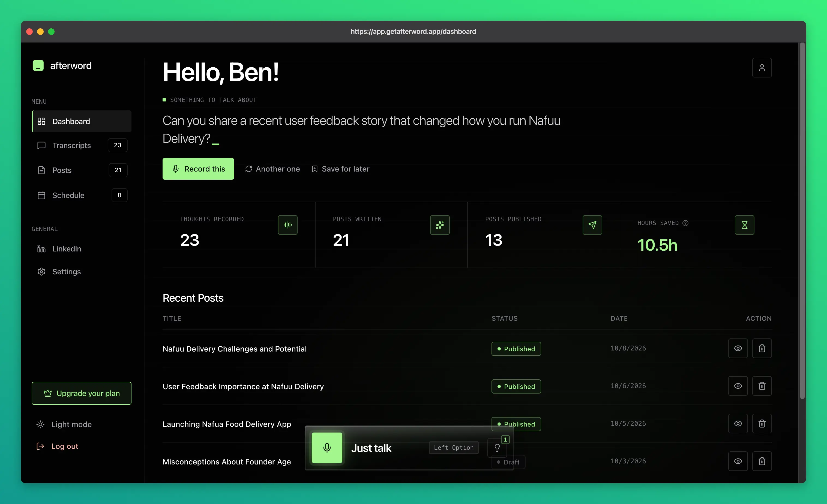
Task: Click the browser URL address text
Action: click(413, 31)
